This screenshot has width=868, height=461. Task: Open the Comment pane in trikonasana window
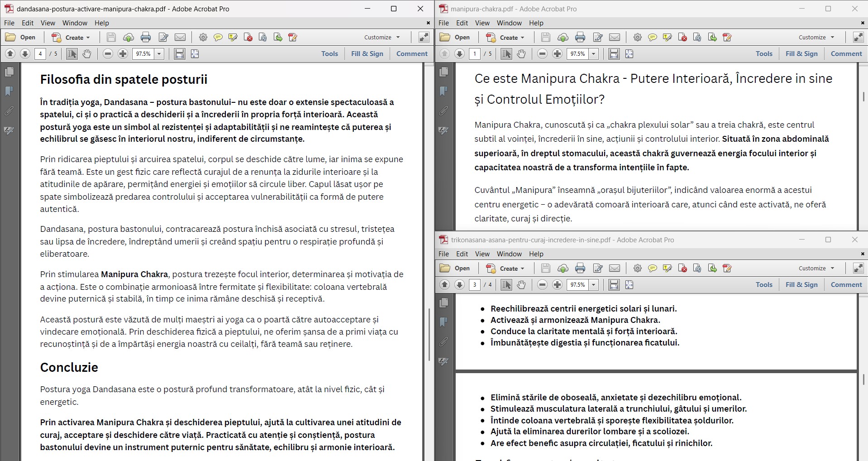(847, 285)
